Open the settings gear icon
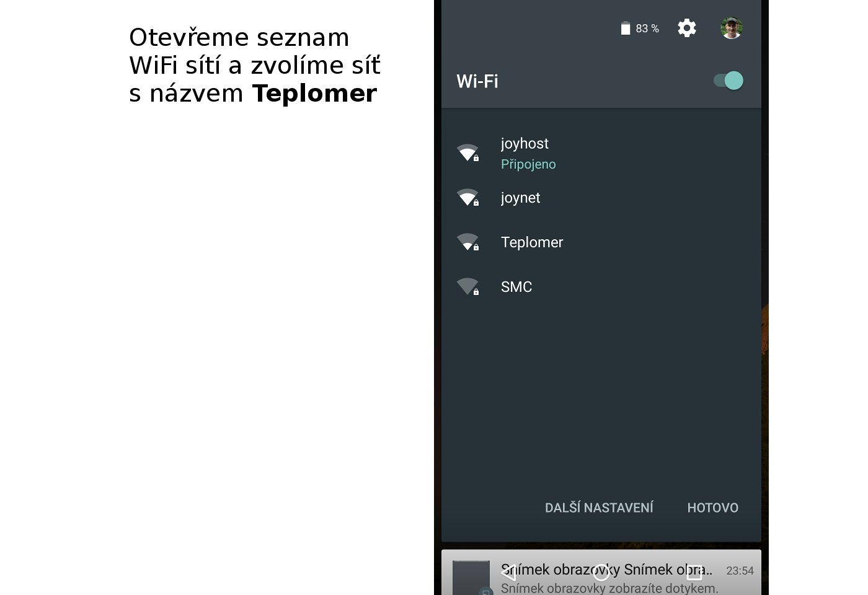This screenshot has height=595, width=868. point(686,28)
